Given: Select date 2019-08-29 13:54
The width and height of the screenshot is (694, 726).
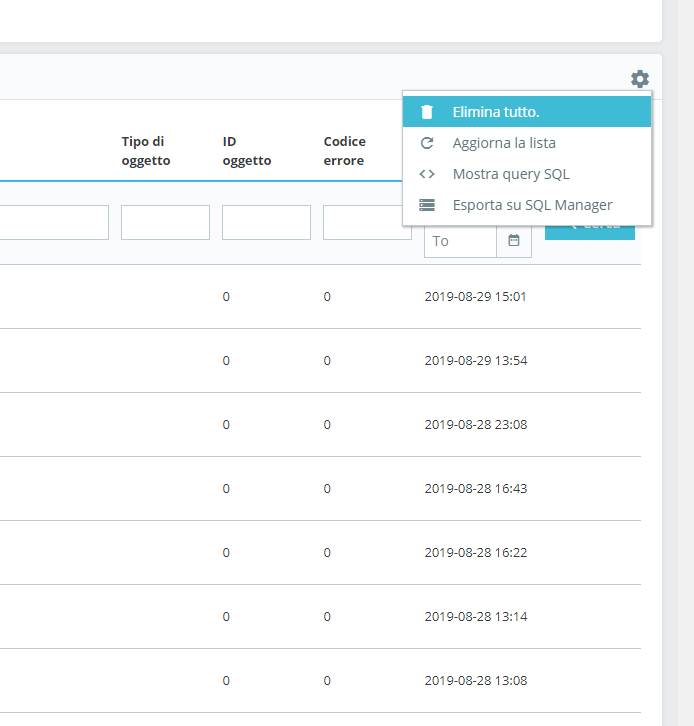Looking at the screenshot, I should coord(476,361).
